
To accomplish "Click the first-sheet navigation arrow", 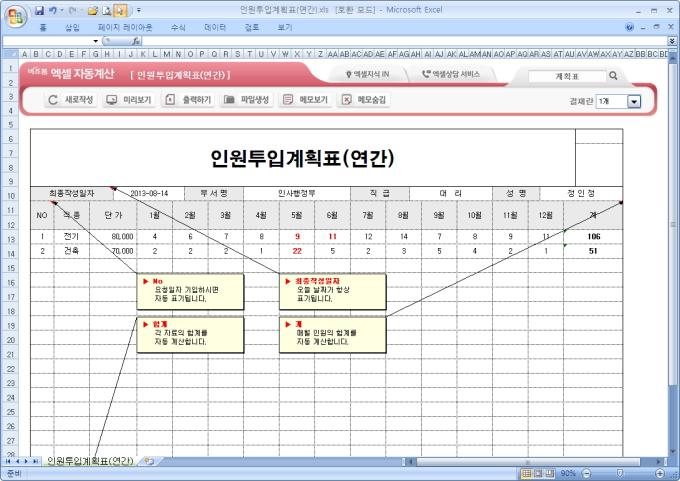I will coord(7,461).
